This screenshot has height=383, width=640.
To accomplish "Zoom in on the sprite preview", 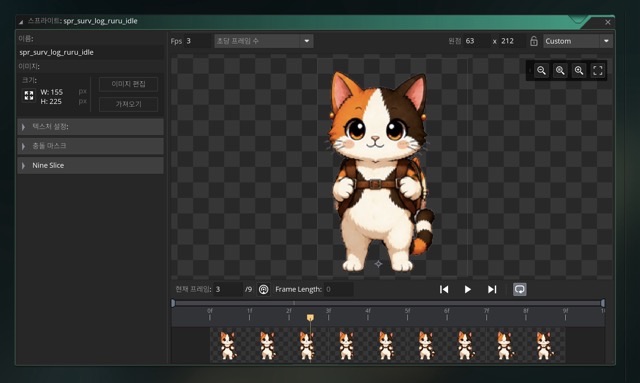I will [x=579, y=71].
